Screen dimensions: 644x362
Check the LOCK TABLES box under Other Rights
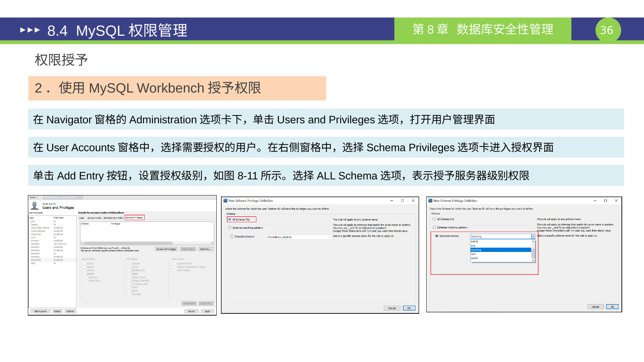174,271
